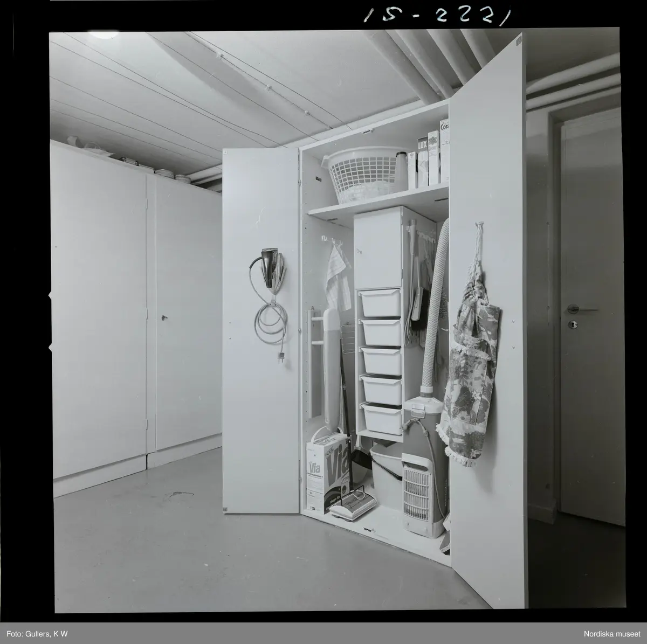This screenshot has width=647, height=644.
Task: Select the checkered towel hanging inside the cabinet
Action: tap(338, 275)
